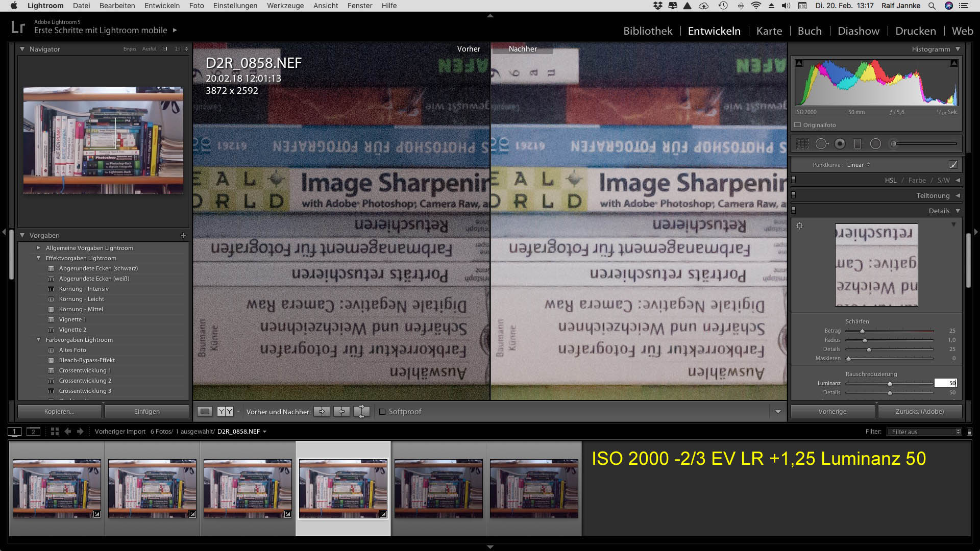The height and width of the screenshot is (551, 980).
Task: Adjust the sharpening Betrag slider
Action: coord(862,331)
